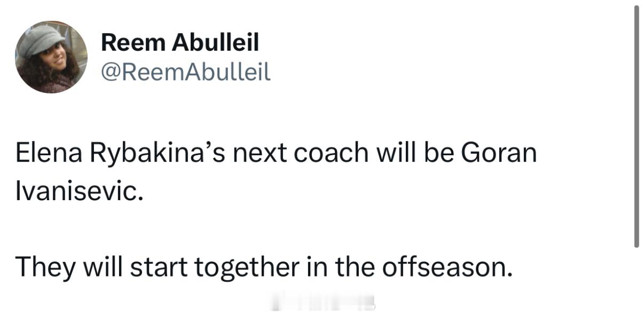The height and width of the screenshot is (317, 644).
Task: Click the vertical scrollbar thumb
Action: [x=636, y=126]
